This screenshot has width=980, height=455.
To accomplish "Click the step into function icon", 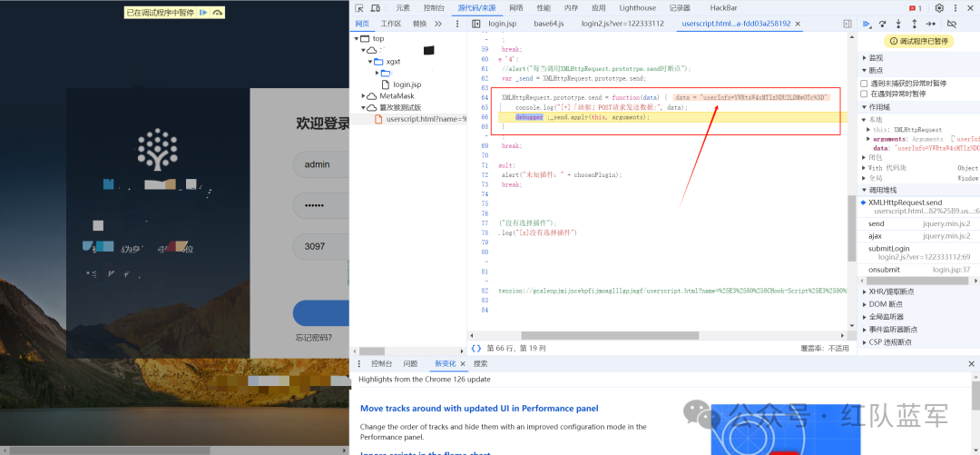I will coord(898,24).
